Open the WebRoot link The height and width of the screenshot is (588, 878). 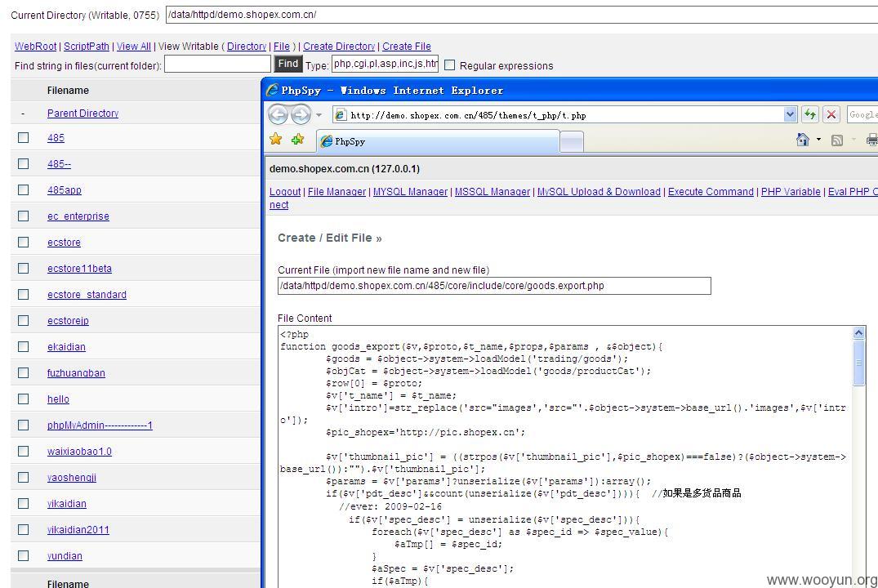tap(35, 46)
